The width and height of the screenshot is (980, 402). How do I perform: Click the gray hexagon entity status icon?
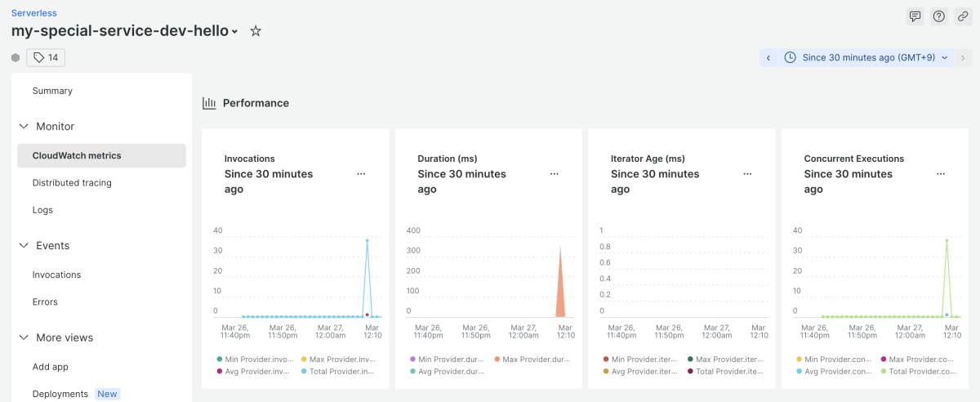click(x=16, y=57)
